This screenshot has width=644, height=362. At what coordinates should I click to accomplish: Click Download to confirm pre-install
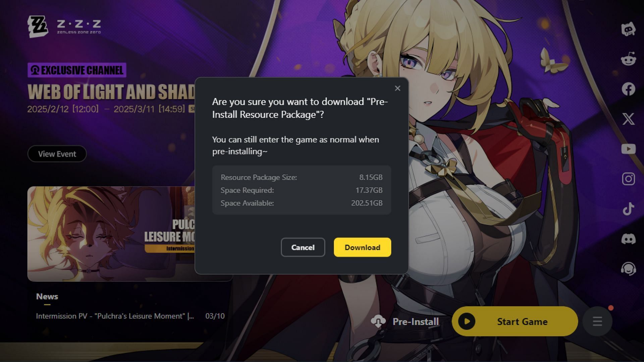[362, 247]
